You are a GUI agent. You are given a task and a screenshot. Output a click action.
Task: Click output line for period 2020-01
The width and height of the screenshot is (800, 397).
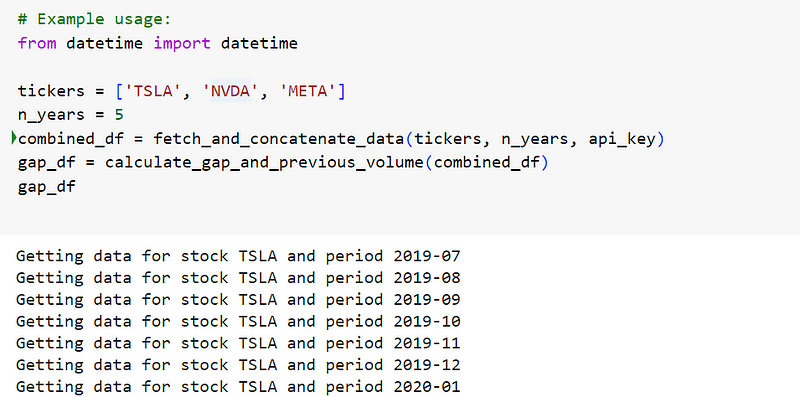coord(238,386)
